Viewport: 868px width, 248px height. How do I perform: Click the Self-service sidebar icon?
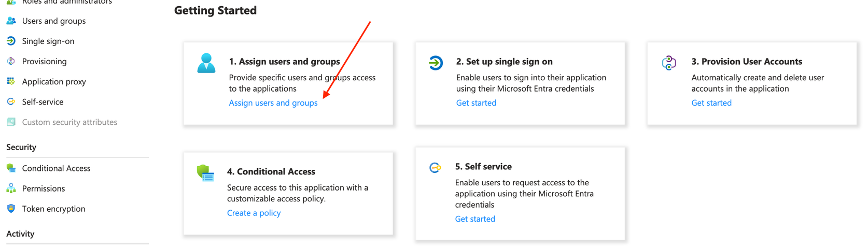[x=11, y=101]
